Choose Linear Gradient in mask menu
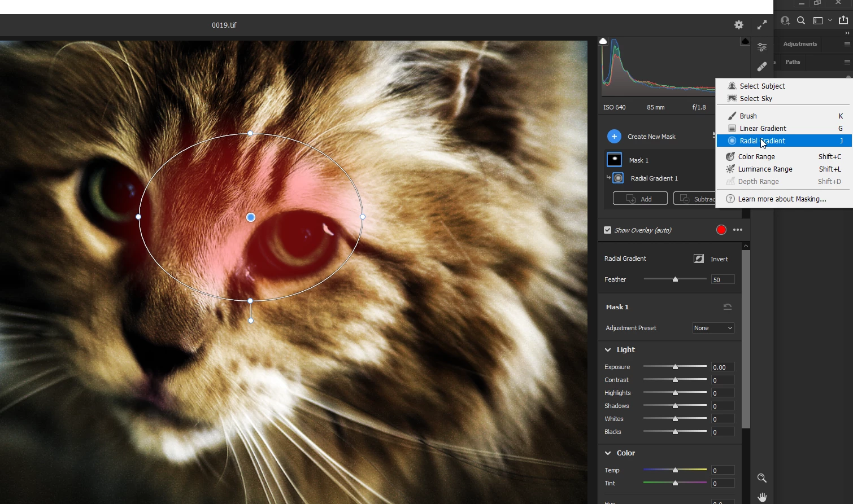The height and width of the screenshot is (504, 853). pos(785,128)
